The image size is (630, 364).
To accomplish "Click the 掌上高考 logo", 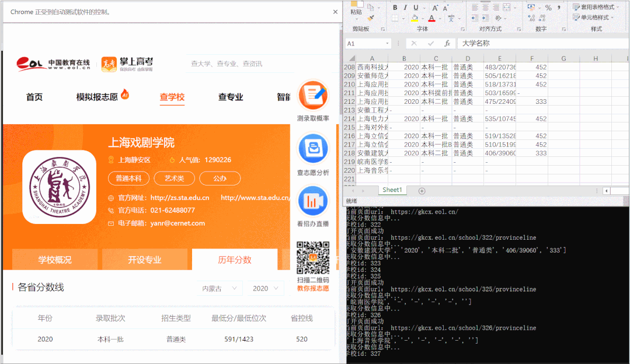I will (127, 64).
